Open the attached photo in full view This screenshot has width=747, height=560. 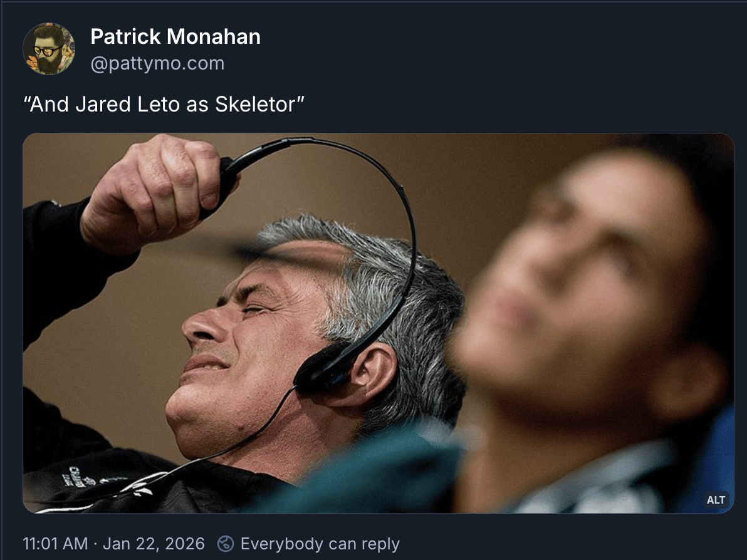[x=379, y=323]
